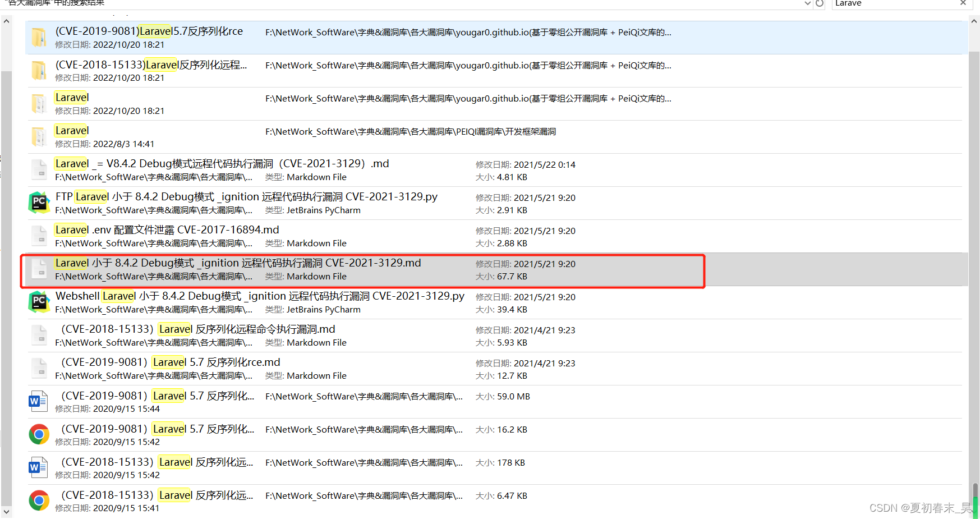The image size is (980, 519).
Task: Click file icon of highlighted Laravel 小于 8.4.2 .md
Action: point(39,269)
